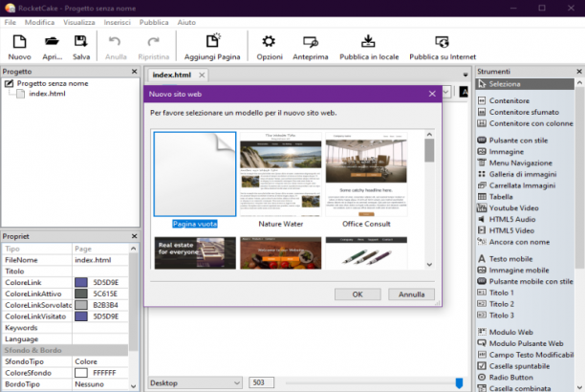
Task: Select Pulsante con stile tool
Action: coord(512,141)
